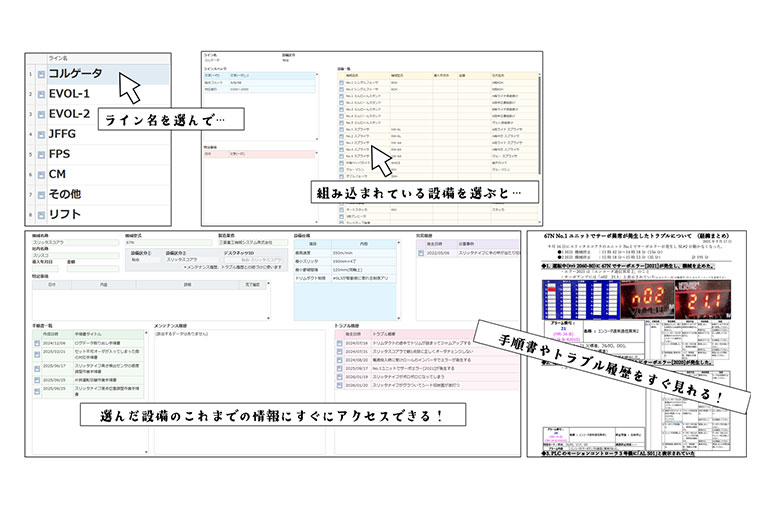Click the icon beside EVOL-1
This screenshot has height=506, width=762.
tap(39, 94)
